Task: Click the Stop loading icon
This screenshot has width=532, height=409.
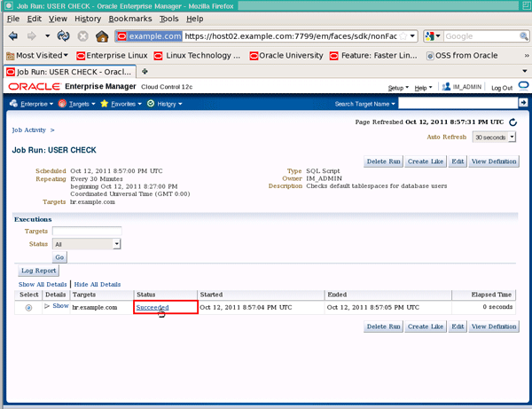Action: click(82, 36)
